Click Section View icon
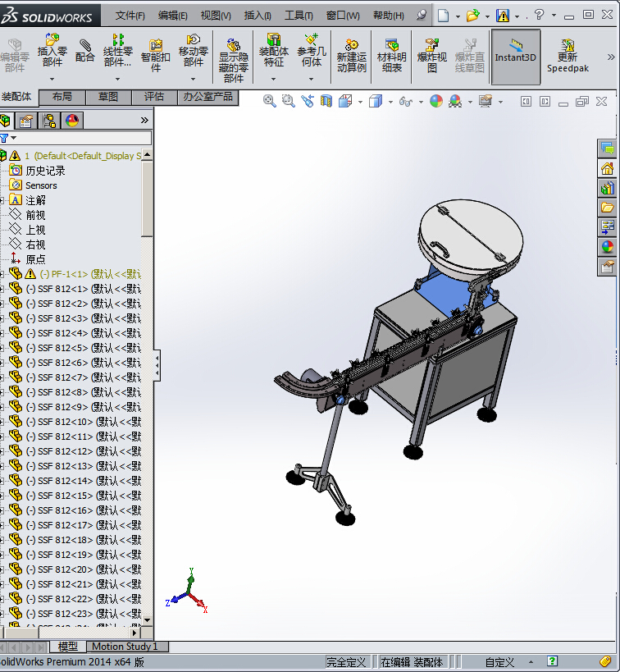This screenshot has height=672, width=620. [326, 101]
